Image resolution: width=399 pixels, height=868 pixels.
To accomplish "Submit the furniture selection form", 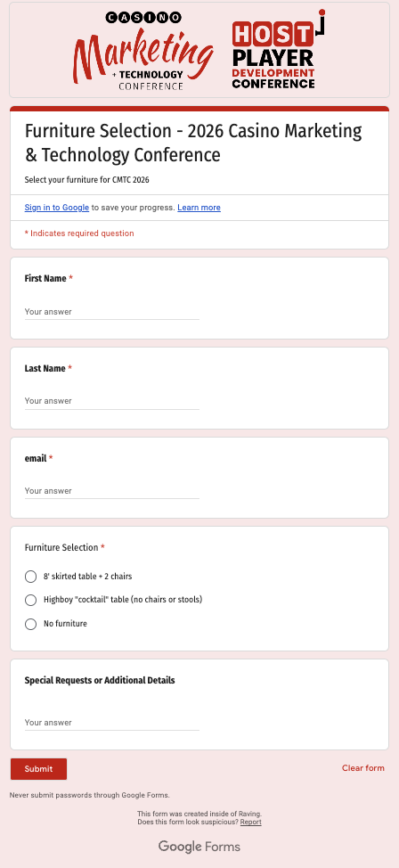I will click(x=38, y=769).
